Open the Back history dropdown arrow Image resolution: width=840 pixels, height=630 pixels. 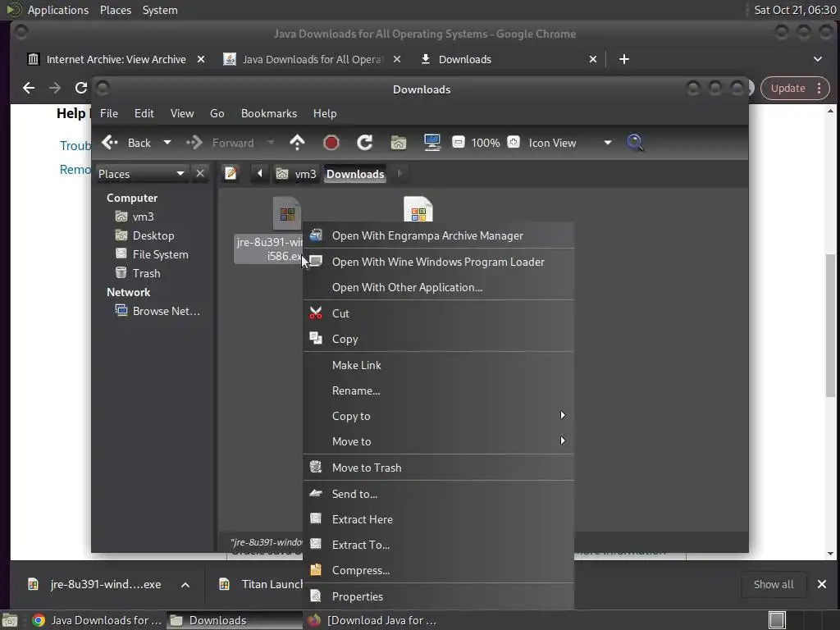167,143
